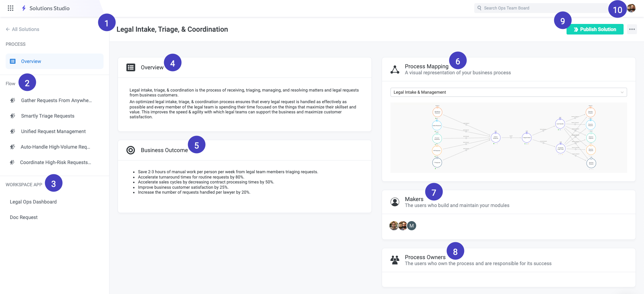
Task: Click the Process Mapping network icon
Action: pos(395,69)
